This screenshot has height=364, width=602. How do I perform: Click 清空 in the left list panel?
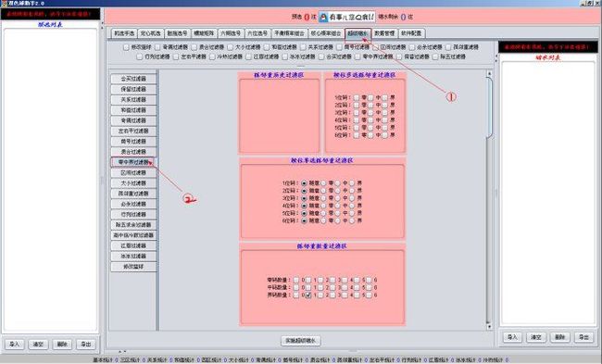[38, 344]
